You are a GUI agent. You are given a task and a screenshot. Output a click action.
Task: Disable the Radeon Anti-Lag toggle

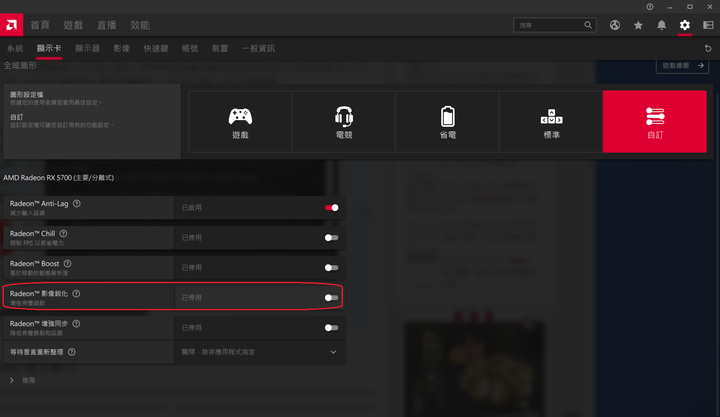(x=332, y=208)
